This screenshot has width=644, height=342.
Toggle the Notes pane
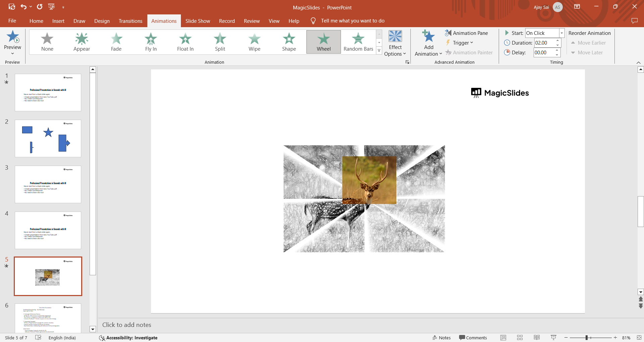pos(441,338)
